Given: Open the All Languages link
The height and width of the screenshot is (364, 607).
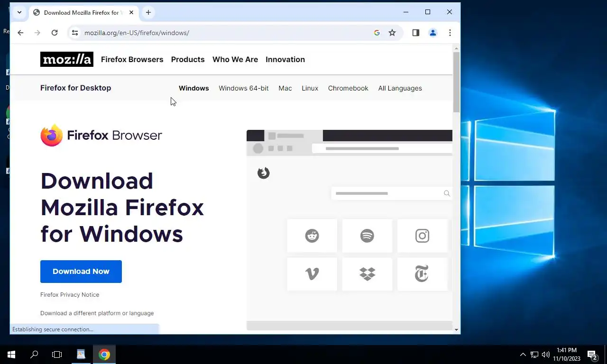Looking at the screenshot, I should click(400, 88).
